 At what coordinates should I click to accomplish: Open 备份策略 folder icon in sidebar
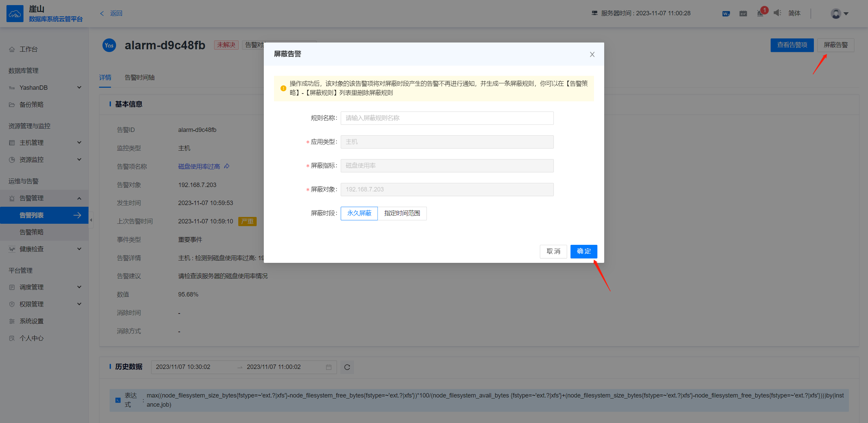click(x=12, y=104)
